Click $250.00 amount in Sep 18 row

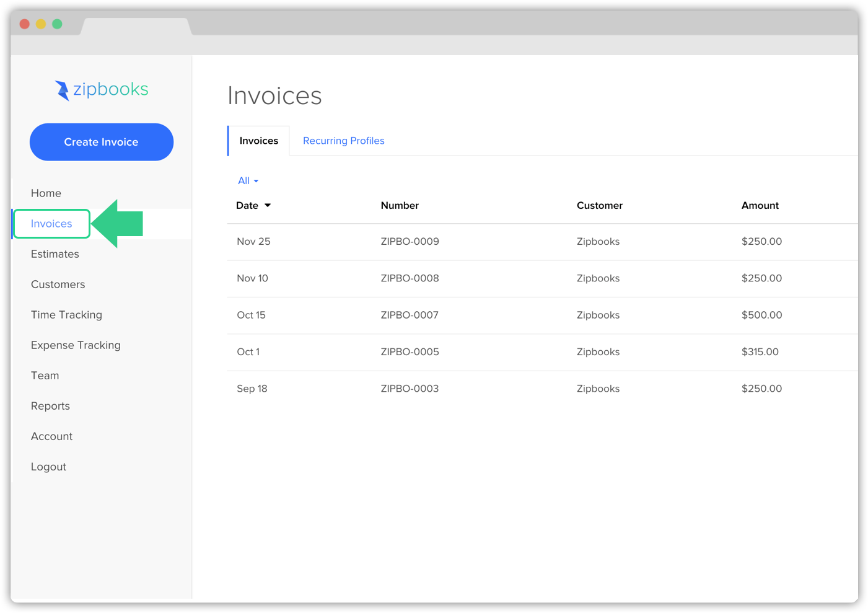tap(761, 389)
